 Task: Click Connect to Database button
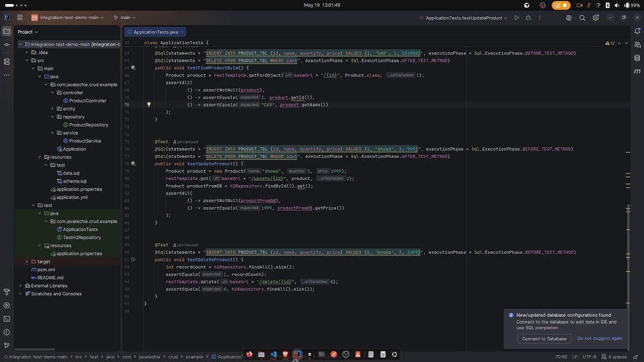click(x=544, y=338)
